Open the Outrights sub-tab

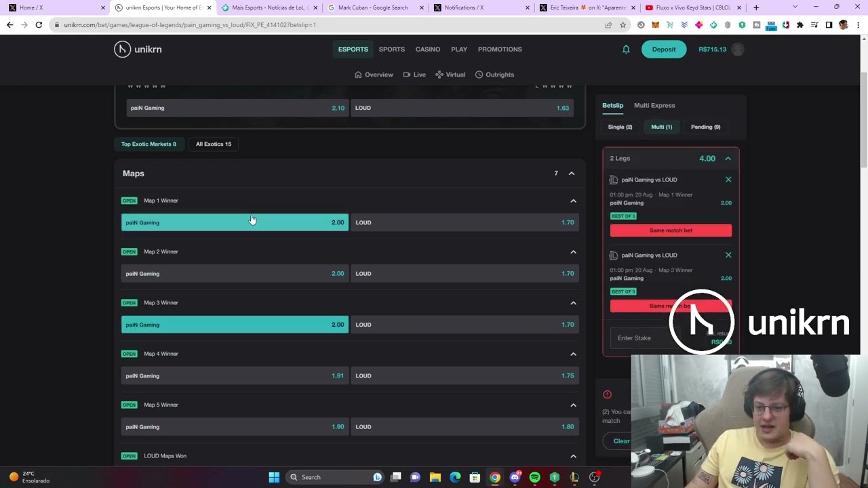(495, 75)
